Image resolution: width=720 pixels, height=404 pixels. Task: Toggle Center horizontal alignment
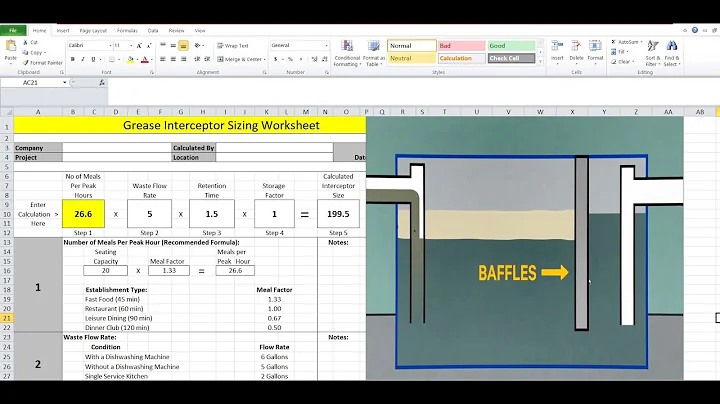173,59
